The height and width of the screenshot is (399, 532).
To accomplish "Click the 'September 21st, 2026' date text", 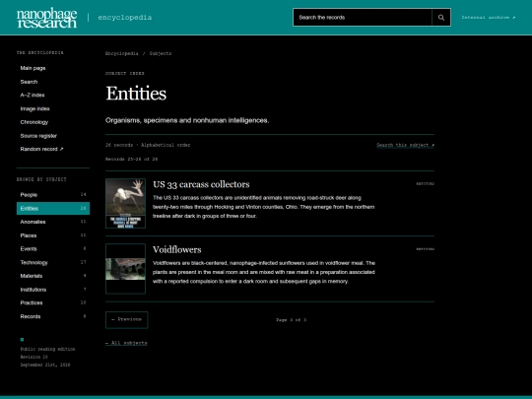I will (45, 366).
